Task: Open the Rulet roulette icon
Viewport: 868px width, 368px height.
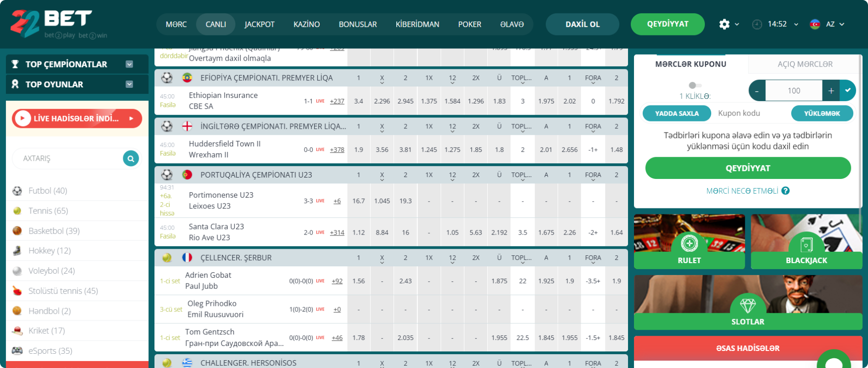Action: (689, 243)
